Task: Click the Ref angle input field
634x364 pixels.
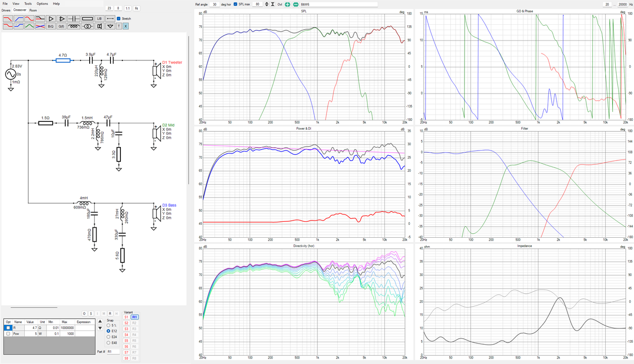Action: (214, 4)
